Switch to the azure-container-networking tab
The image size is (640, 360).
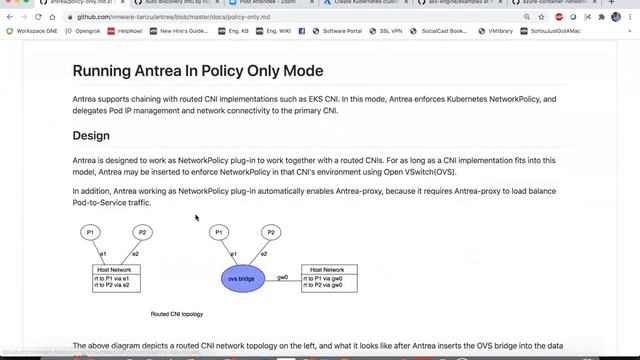553,2
